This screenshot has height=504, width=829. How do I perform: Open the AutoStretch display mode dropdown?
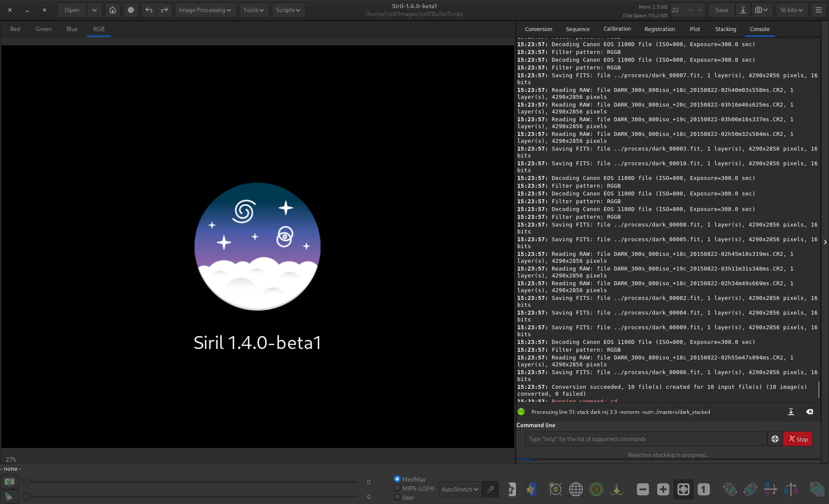pyautogui.click(x=460, y=489)
